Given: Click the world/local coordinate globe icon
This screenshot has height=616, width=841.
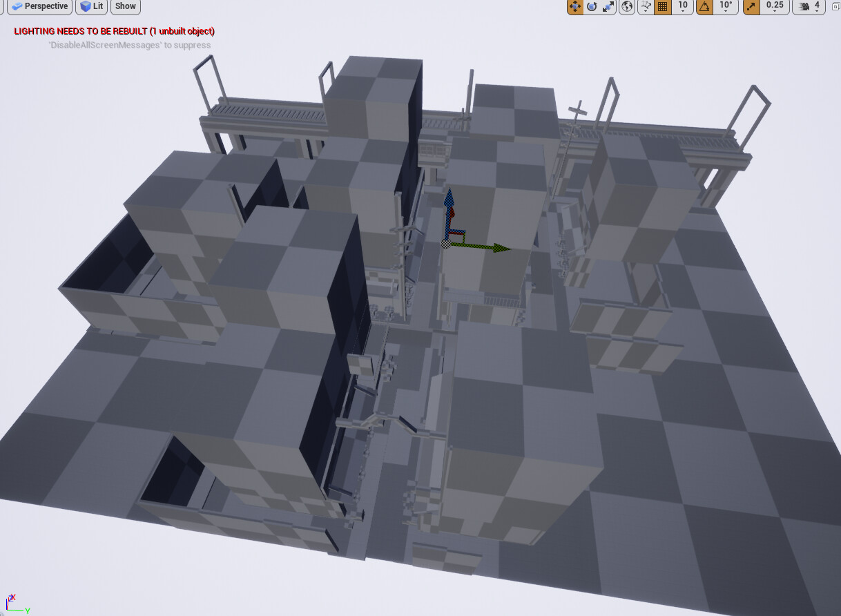Looking at the screenshot, I should (626, 7).
